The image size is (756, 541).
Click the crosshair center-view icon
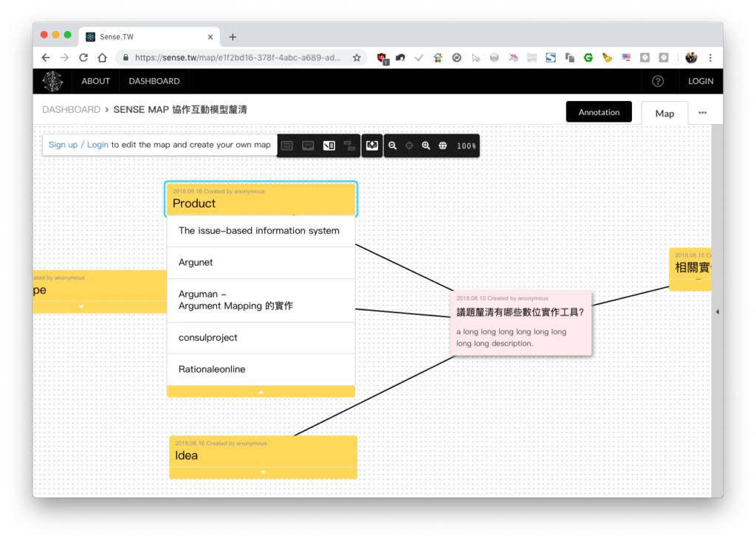[x=409, y=145]
